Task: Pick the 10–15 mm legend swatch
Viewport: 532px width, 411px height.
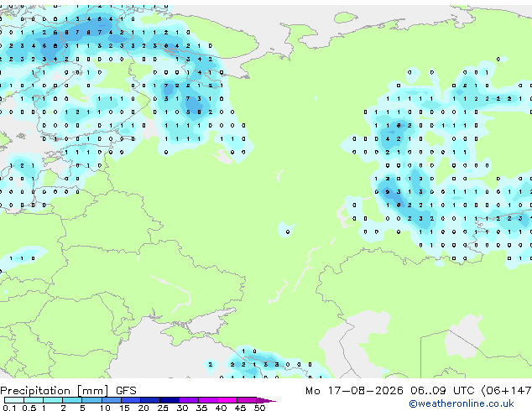Action: pyautogui.click(x=111, y=400)
